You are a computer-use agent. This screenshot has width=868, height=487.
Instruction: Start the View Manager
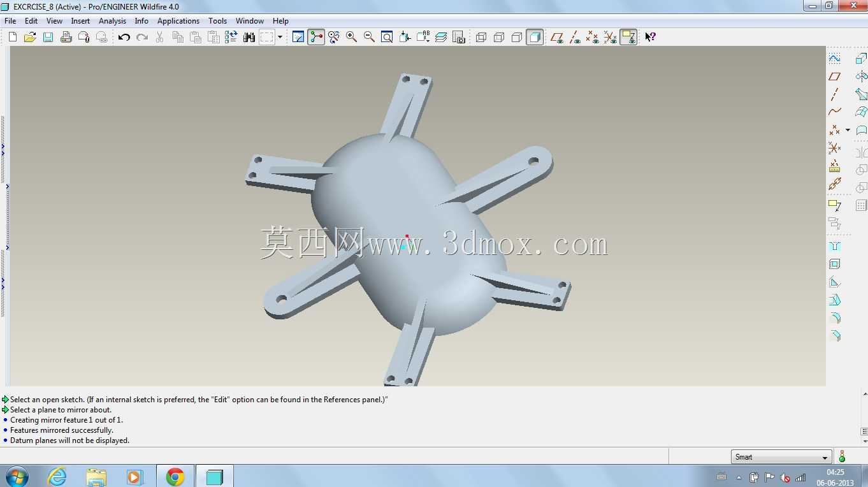pos(459,37)
